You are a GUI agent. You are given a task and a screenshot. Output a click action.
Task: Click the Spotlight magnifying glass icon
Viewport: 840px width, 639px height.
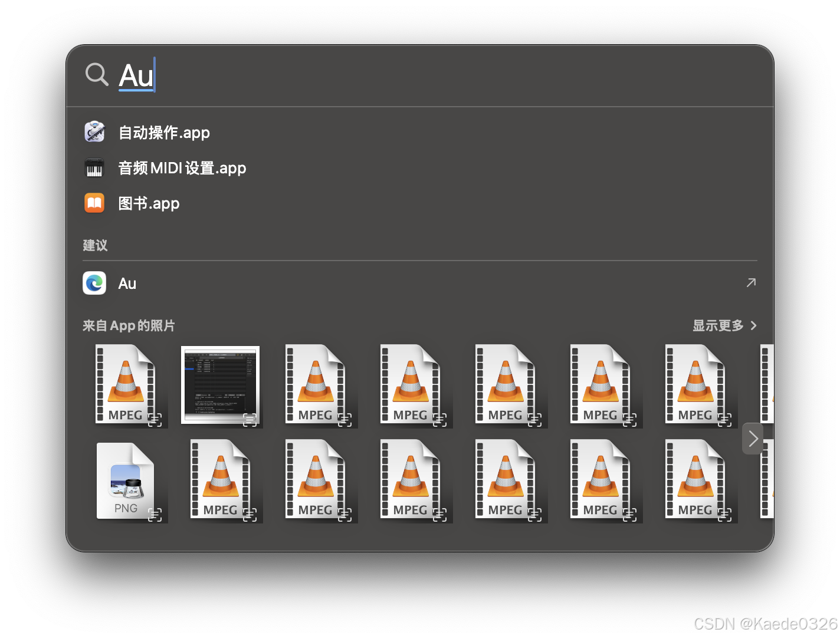click(x=97, y=75)
